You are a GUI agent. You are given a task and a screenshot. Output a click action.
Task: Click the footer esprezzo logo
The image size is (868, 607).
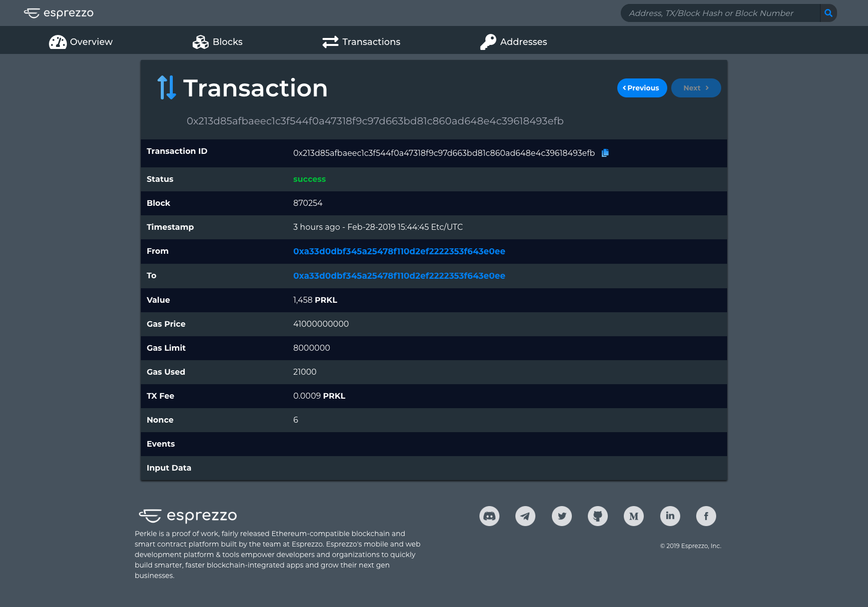point(188,515)
